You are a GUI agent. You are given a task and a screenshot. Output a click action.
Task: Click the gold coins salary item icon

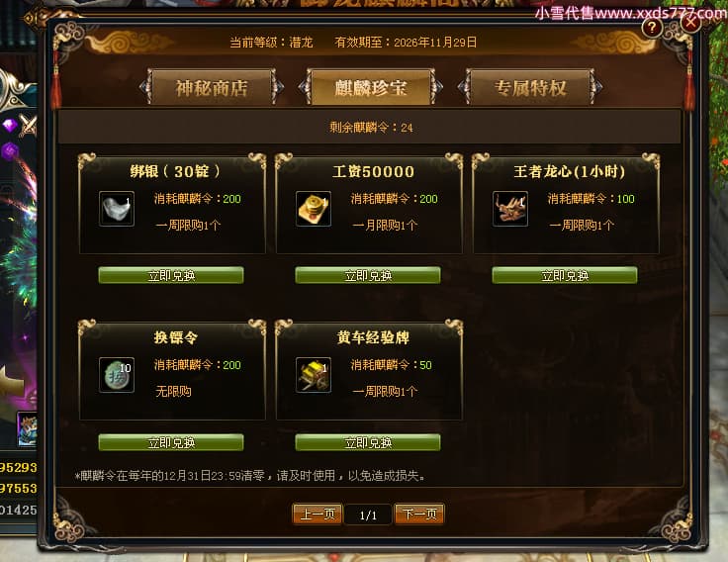(314, 209)
